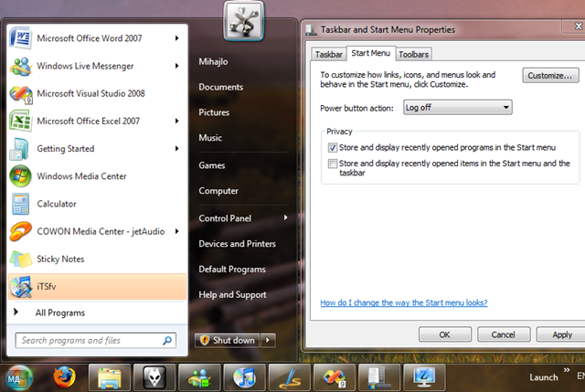Image resolution: width=585 pixels, height=392 pixels.
Task: Open 'How do I change the way the Start menu looks?' link
Action: (404, 302)
